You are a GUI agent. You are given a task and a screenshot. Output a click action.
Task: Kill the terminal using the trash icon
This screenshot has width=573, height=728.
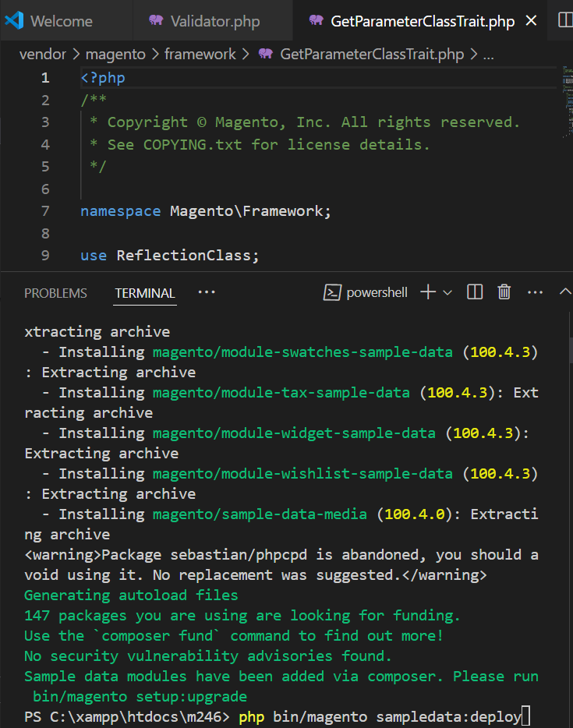coord(504,292)
